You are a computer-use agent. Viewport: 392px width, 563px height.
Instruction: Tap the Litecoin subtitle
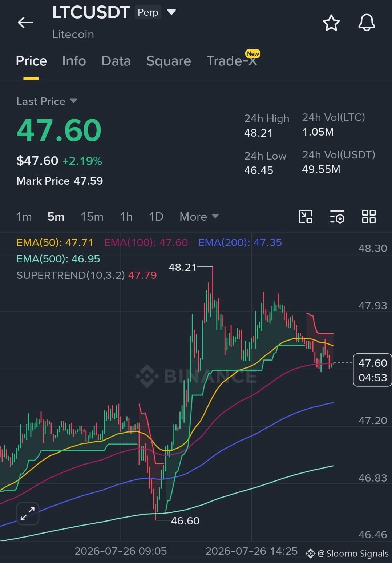pos(73,34)
